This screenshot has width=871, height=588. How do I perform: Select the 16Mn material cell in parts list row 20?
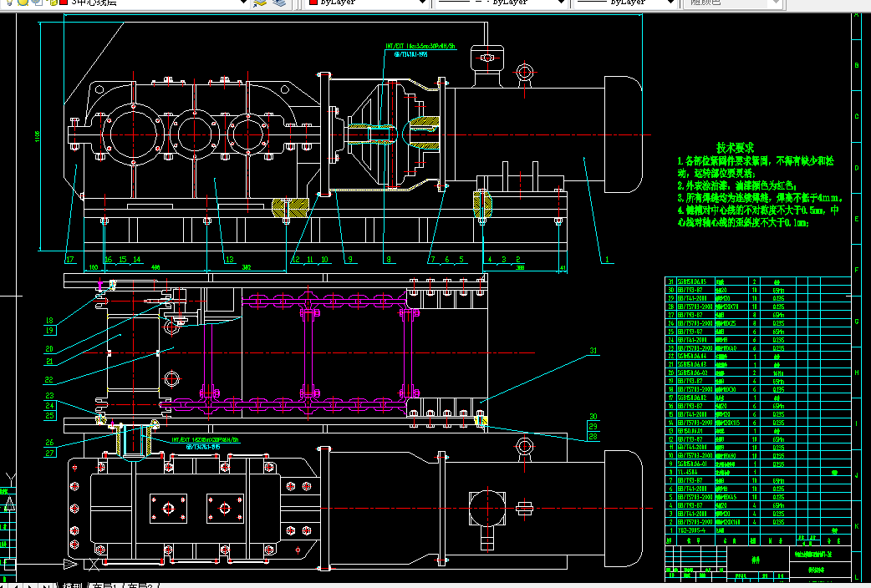(778, 373)
